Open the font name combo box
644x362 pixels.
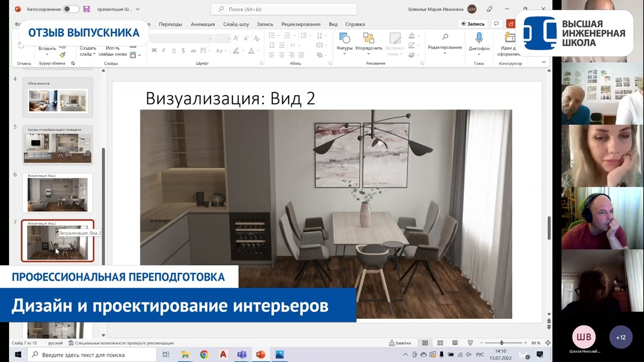(181, 38)
